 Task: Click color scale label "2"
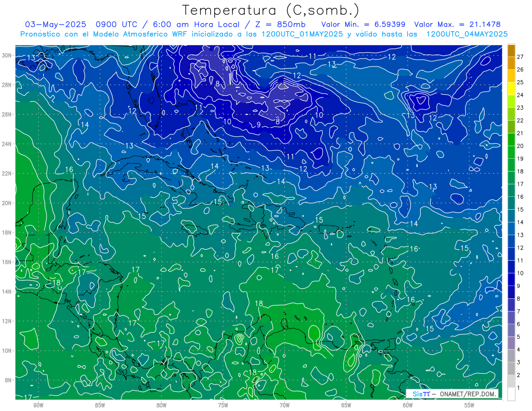(519, 375)
